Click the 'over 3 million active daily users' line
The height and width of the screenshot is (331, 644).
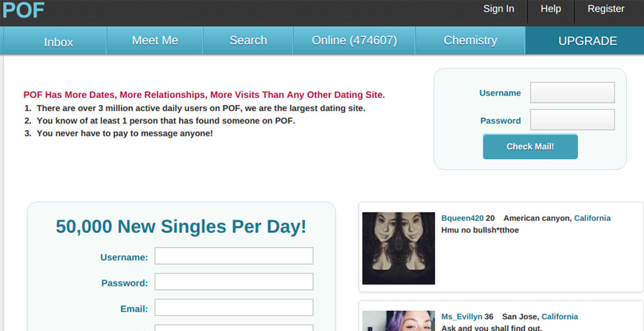(x=201, y=108)
